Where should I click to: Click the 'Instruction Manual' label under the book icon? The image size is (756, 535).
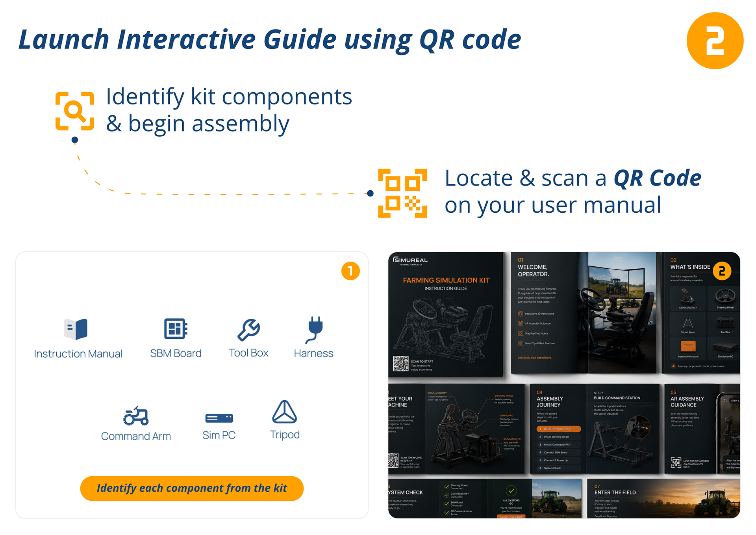click(x=78, y=354)
